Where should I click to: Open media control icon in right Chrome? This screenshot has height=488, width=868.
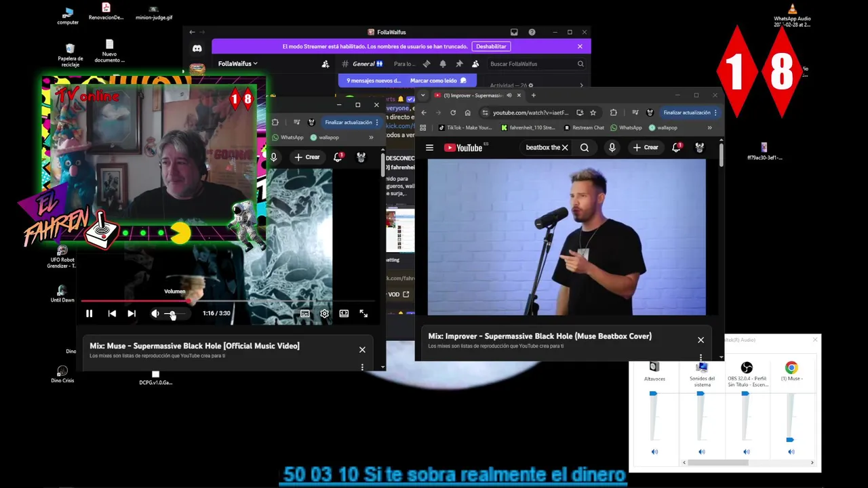point(635,113)
